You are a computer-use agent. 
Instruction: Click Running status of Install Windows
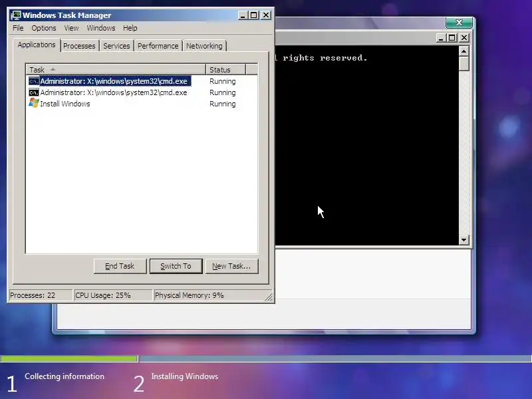222,104
